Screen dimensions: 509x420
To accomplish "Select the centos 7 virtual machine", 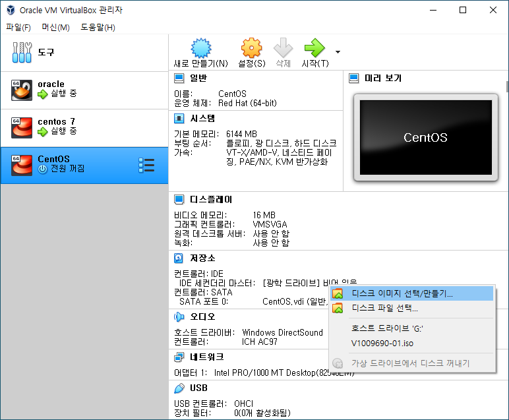I will point(84,128).
